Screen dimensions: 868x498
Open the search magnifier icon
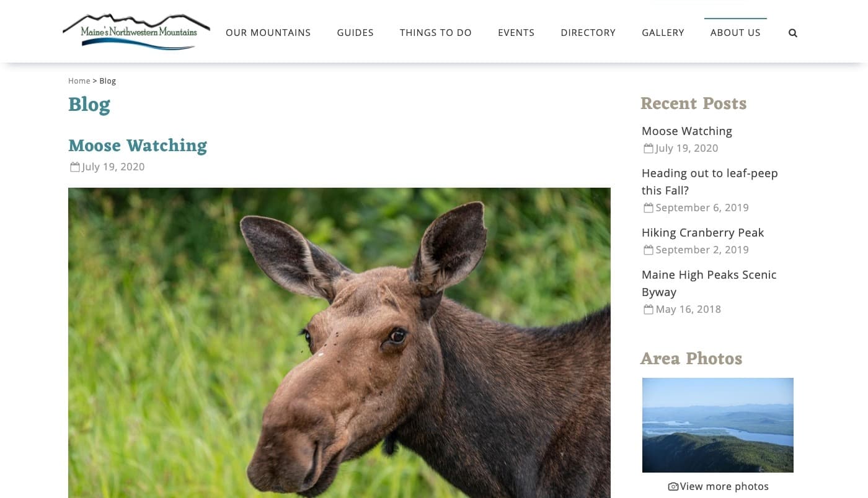point(792,33)
